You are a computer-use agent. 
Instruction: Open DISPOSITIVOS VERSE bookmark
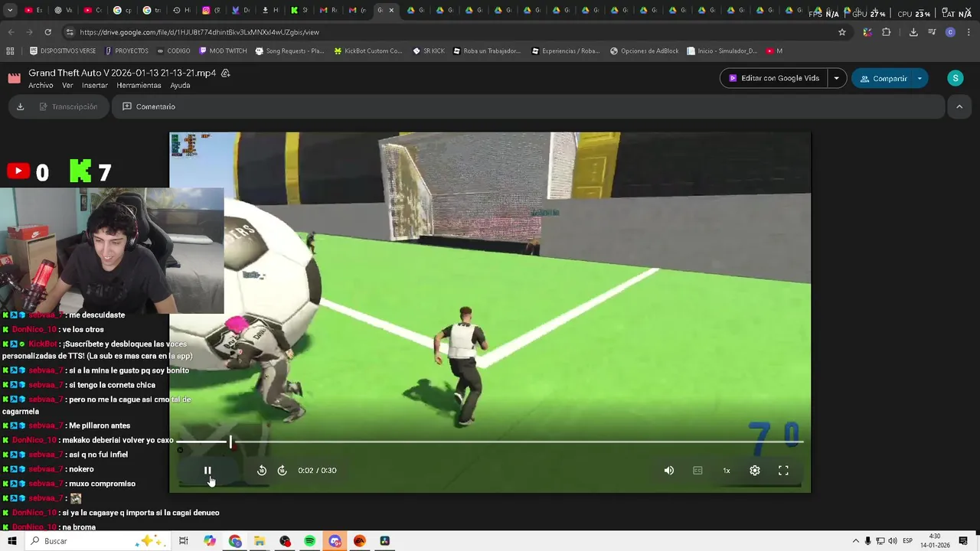pyautogui.click(x=63, y=51)
